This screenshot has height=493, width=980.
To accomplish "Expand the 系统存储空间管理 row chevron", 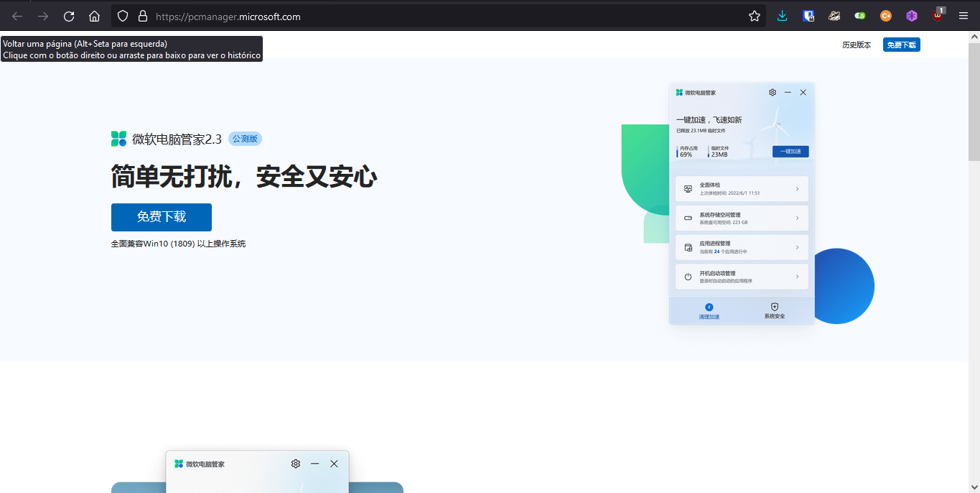I will click(x=797, y=218).
